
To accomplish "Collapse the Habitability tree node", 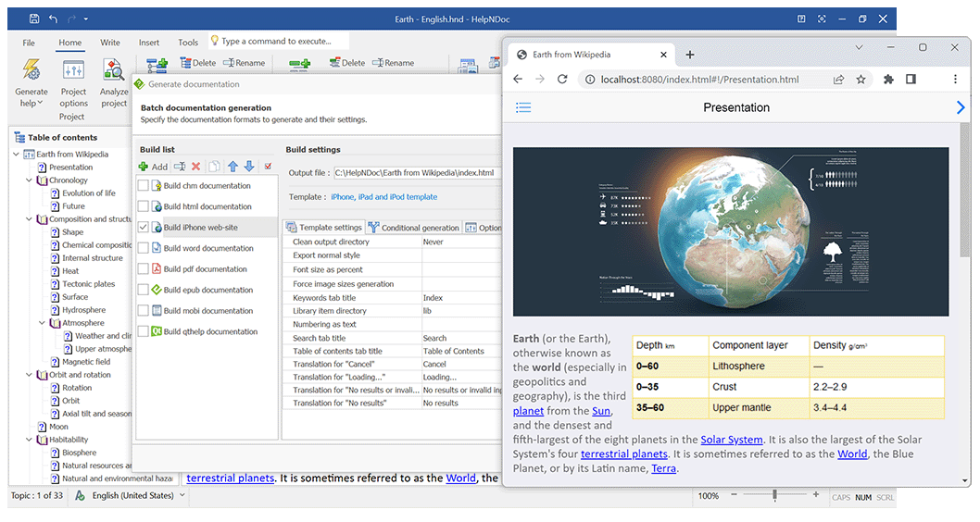I will coord(29,440).
